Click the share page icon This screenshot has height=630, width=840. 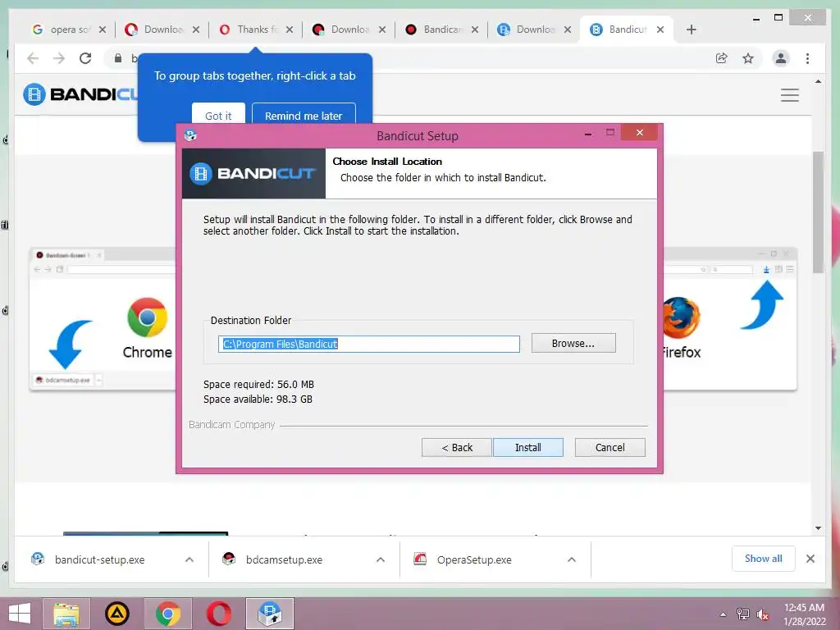[722, 58]
